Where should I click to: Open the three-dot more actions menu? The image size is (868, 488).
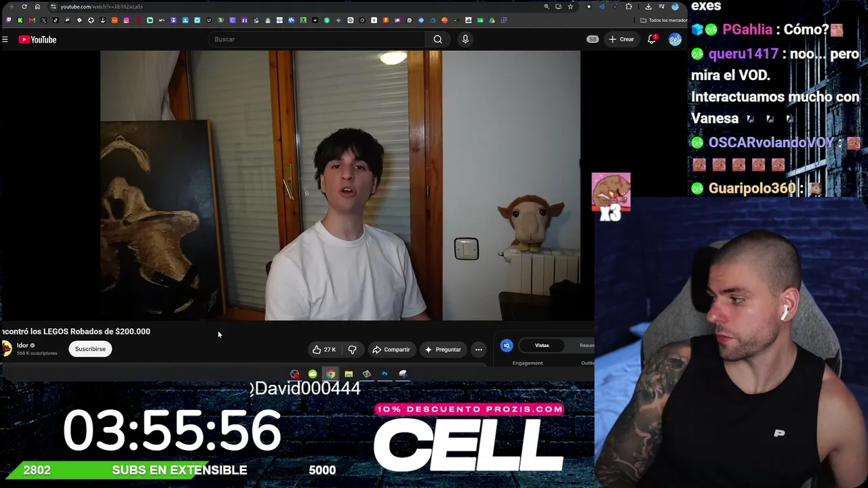(x=479, y=350)
